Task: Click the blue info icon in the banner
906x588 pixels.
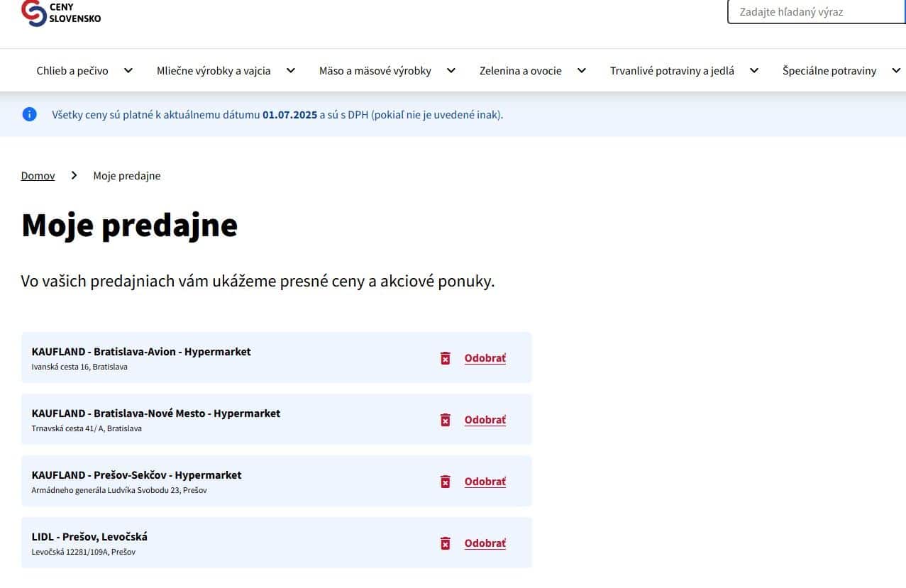Action: [x=29, y=114]
